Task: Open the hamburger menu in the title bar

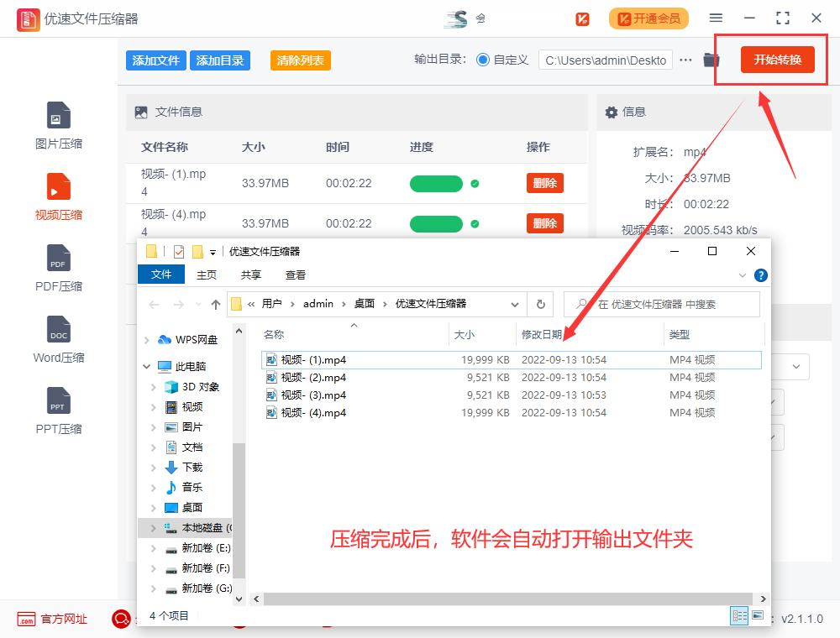Action: click(x=716, y=18)
